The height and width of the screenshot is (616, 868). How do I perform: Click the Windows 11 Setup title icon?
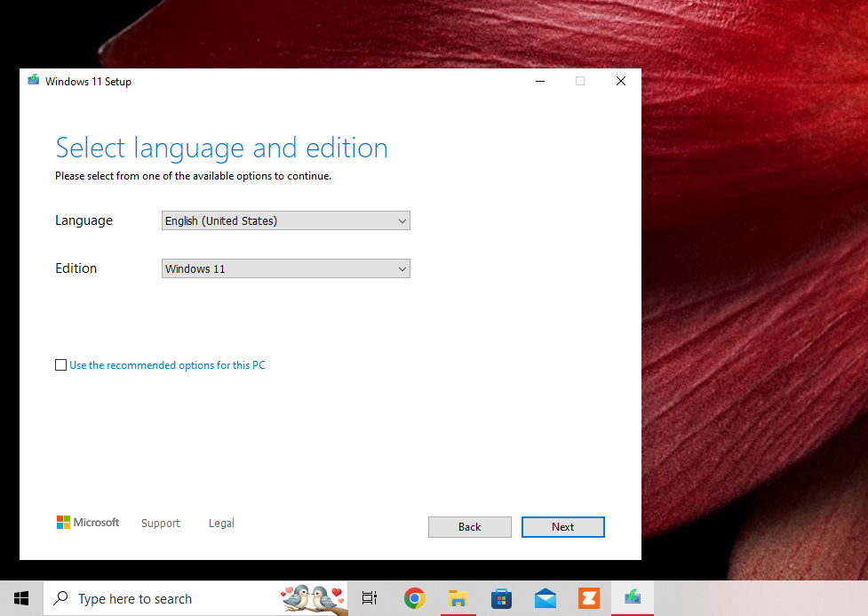(34, 80)
